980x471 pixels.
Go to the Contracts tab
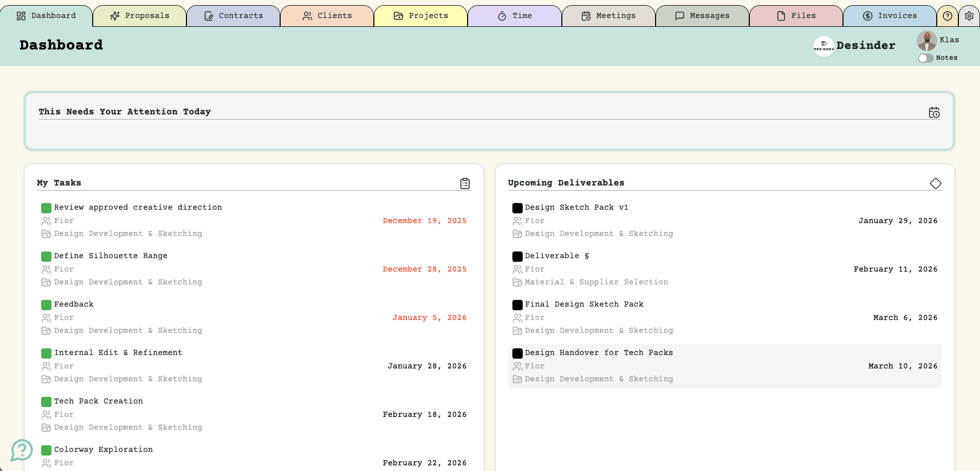click(x=233, y=15)
